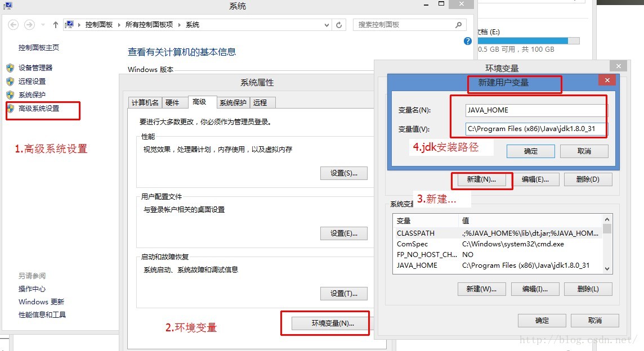Click the refresh icon next to address bar
The image size is (644, 351).
[339, 25]
